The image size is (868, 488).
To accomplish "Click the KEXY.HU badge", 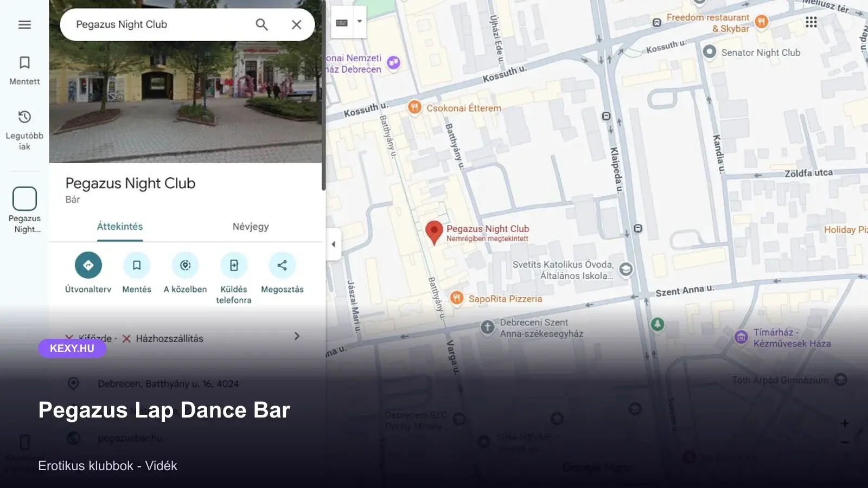I will (x=72, y=349).
